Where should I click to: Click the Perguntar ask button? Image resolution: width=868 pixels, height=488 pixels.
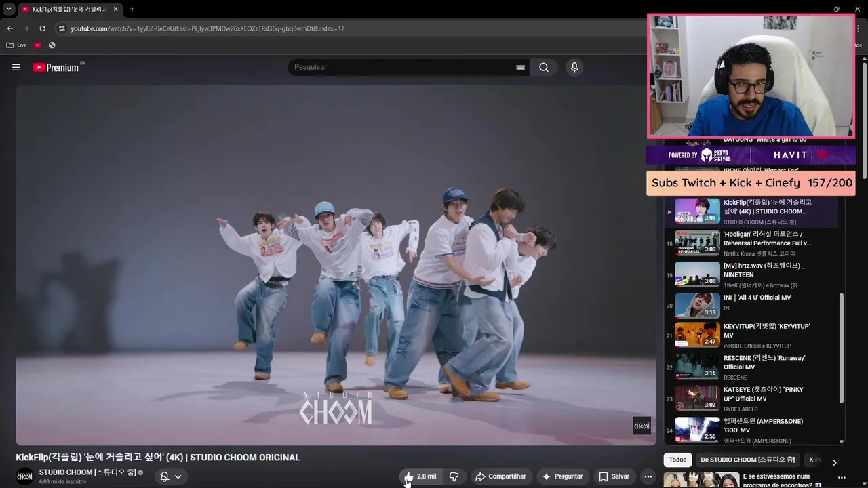pyautogui.click(x=562, y=476)
